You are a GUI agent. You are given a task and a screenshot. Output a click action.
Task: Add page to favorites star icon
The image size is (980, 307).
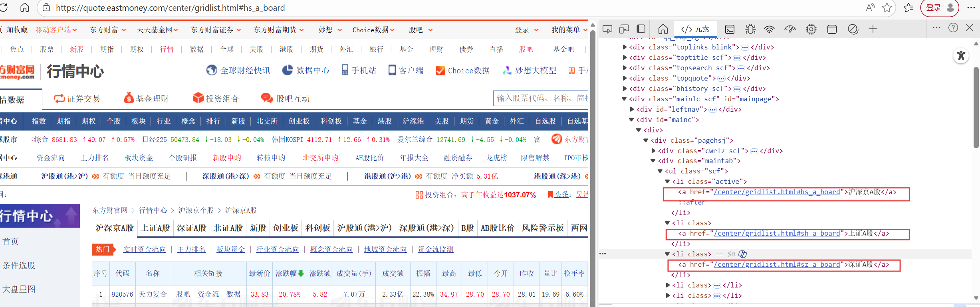[887, 8]
